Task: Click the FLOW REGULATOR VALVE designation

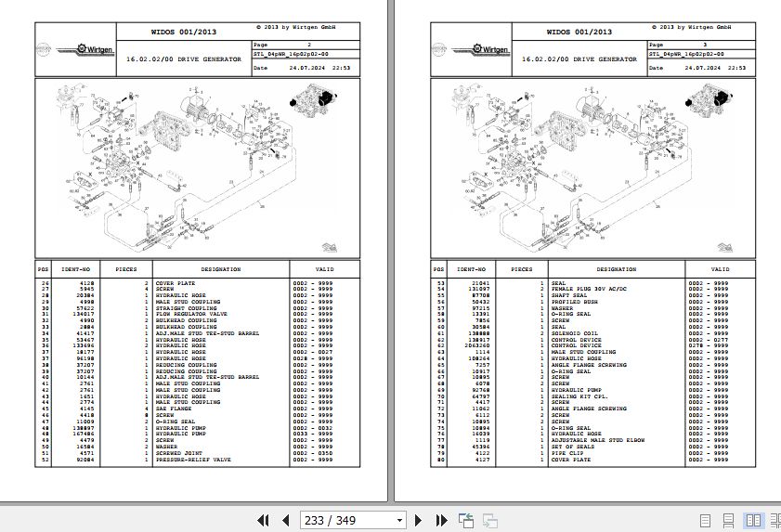Action: coord(191,315)
